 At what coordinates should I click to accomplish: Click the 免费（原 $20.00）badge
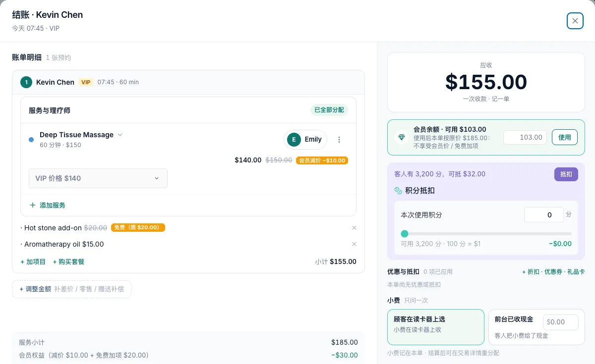coord(138,227)
